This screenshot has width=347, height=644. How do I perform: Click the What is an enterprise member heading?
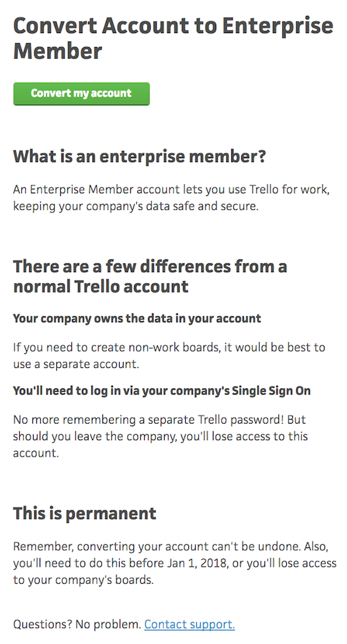139,156
